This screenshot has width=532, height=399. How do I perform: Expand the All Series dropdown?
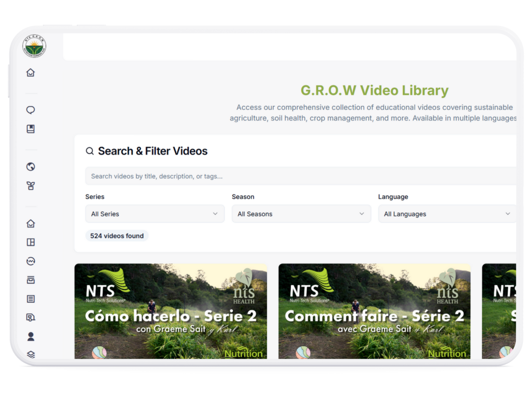(155, 214)
